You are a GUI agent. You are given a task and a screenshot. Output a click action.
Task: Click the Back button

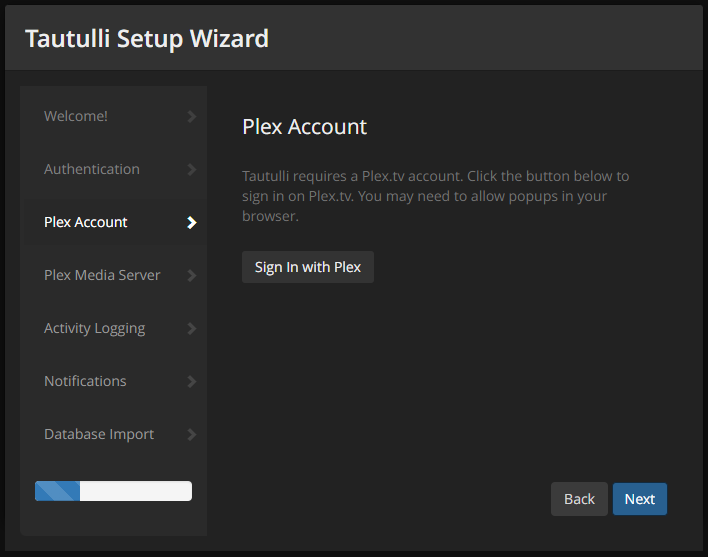click(x=579, y=499)
